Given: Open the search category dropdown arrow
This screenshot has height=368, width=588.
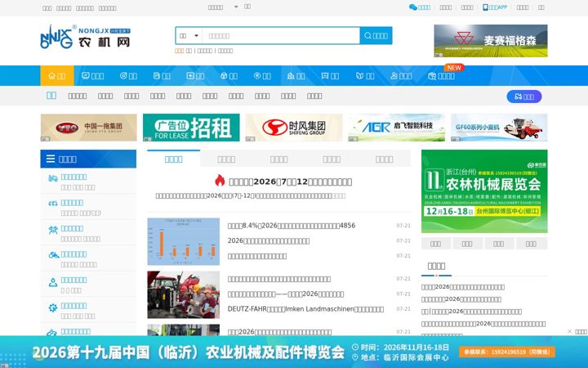Looking at the screenshot, I should (196, 36).
